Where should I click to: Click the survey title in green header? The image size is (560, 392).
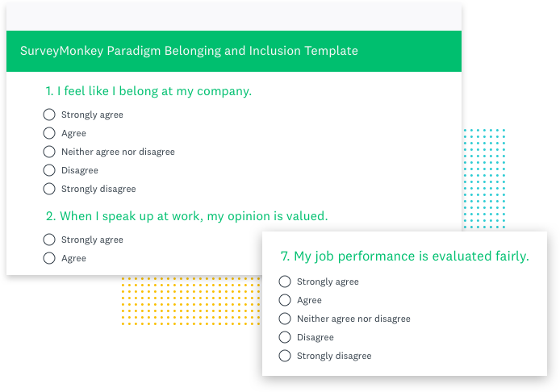tap(189, 51)
